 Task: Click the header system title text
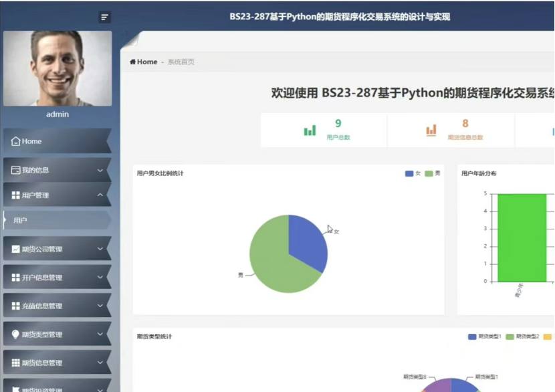click(x=340, y=17)
